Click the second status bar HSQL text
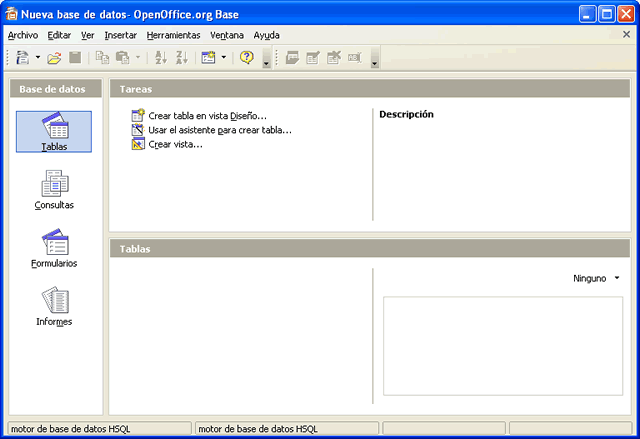 [258, 429]
